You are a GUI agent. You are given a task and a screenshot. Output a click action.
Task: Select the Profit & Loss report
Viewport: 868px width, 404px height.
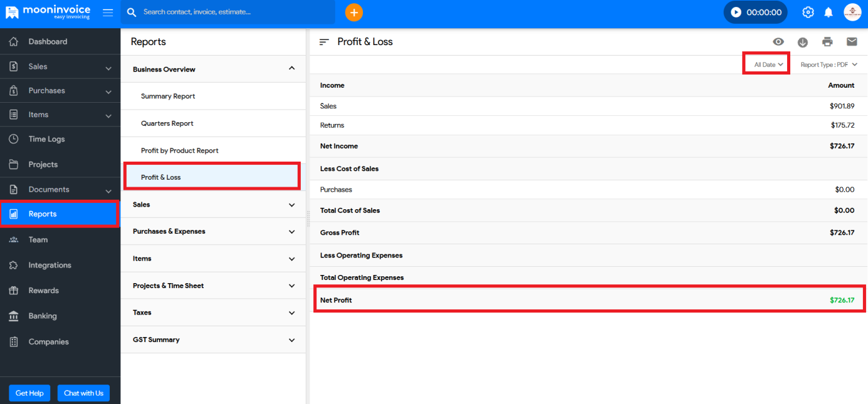point(213,177)
